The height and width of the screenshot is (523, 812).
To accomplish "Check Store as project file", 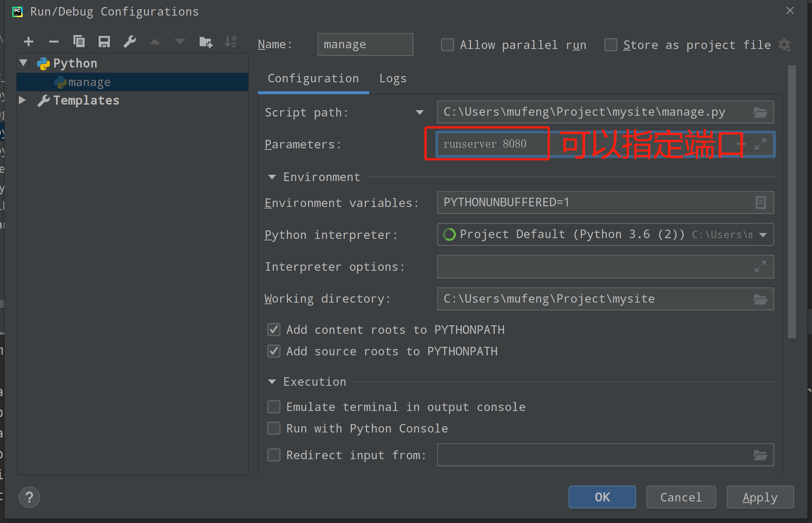I will click(610, 45).
